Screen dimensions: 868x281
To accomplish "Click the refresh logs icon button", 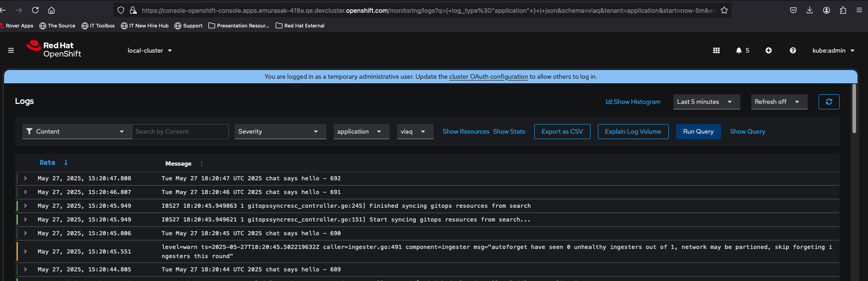I will click(829, 102).
